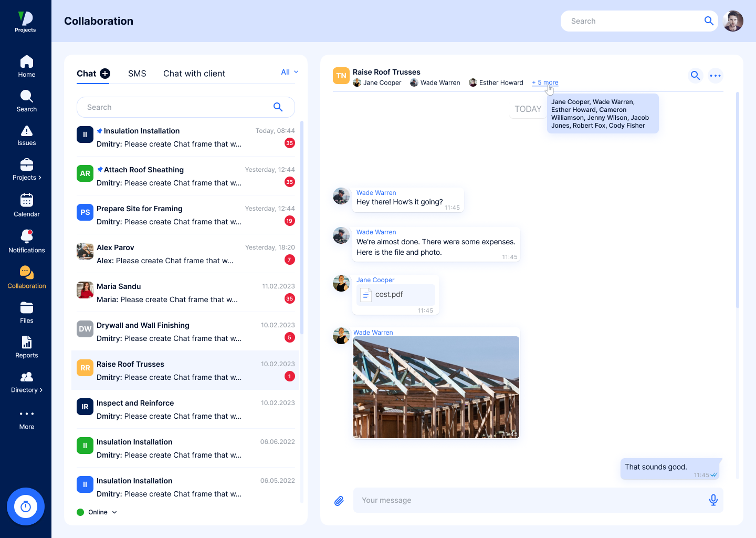Expand the Directory submenu in sidebar
The width and height of the screenshot is (756, 538).
(x=26, y=382)
